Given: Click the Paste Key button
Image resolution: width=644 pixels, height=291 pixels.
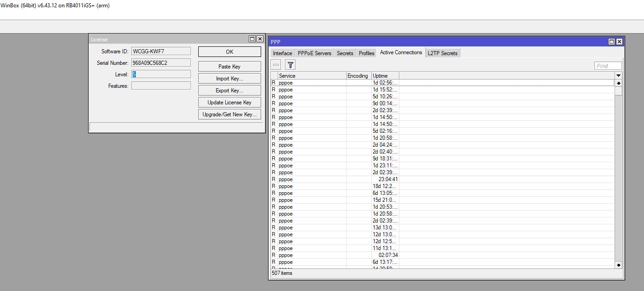Looking at the screenshot, I should pyautogui.click(x=230, y=67).
